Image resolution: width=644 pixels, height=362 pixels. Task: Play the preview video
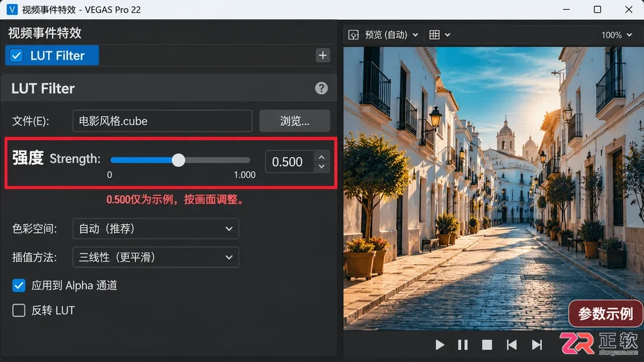(x=440, y=344)
